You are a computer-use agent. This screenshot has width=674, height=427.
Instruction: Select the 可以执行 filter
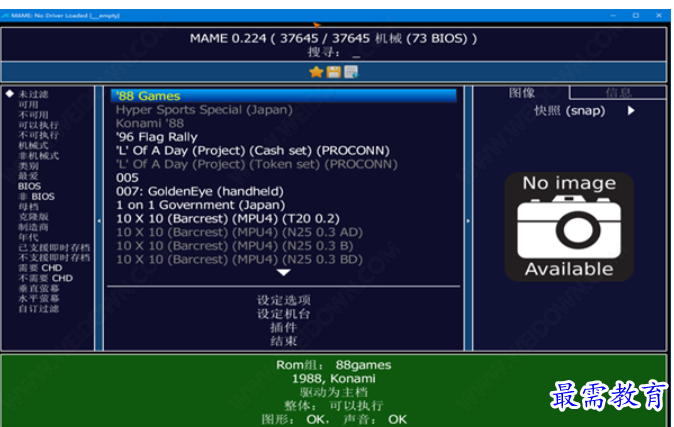[x=38, y=125]
